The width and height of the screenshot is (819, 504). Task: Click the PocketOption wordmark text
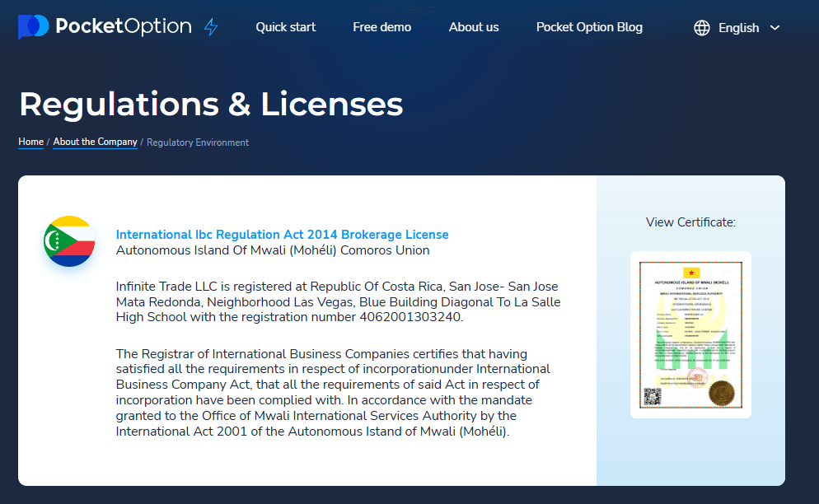tap(124, 26)
